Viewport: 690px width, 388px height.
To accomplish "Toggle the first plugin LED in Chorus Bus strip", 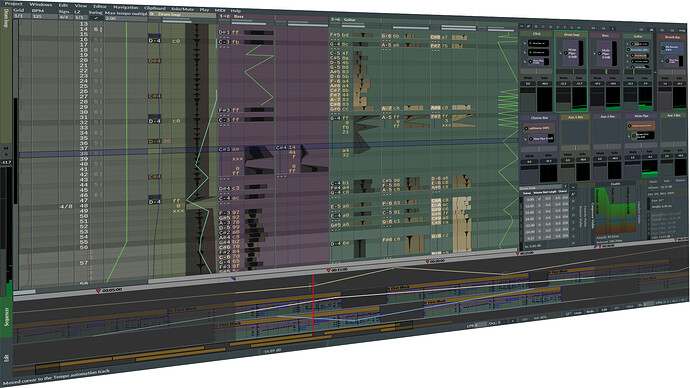I will click(x=526, y=128).
